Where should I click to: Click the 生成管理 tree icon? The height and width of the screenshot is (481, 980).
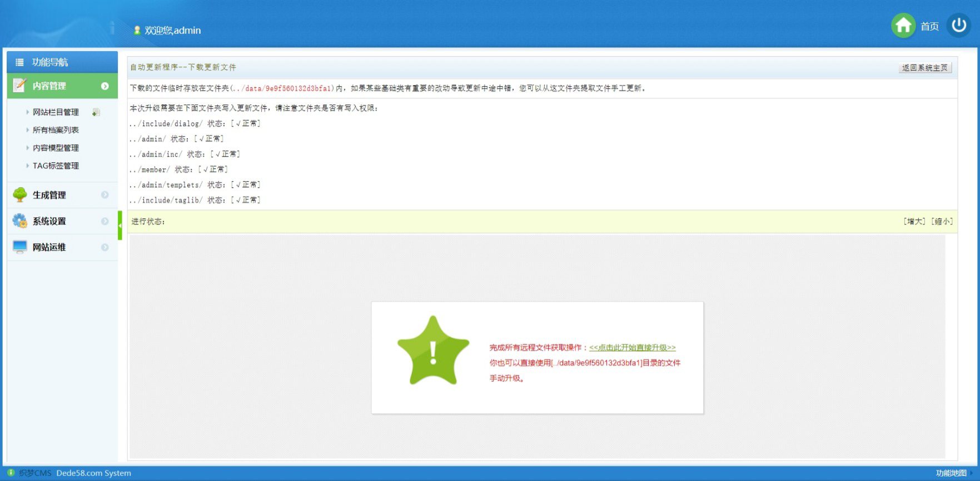[19, 194]
